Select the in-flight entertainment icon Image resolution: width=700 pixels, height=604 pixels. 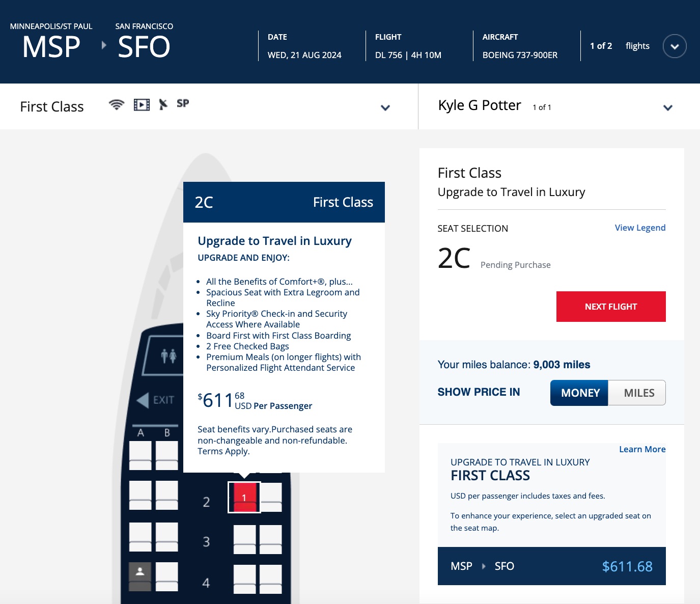tap(141, 104)
